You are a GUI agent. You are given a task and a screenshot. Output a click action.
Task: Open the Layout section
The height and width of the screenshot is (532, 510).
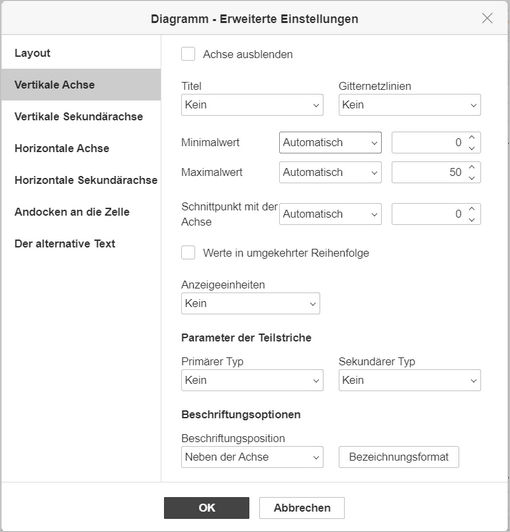coord(81,53)
